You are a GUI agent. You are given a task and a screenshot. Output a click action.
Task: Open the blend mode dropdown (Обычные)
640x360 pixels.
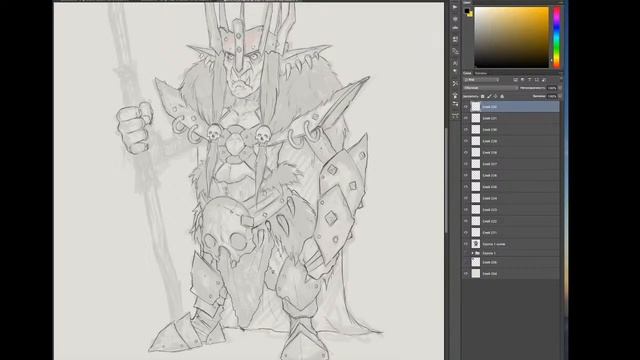click(491, 88)
